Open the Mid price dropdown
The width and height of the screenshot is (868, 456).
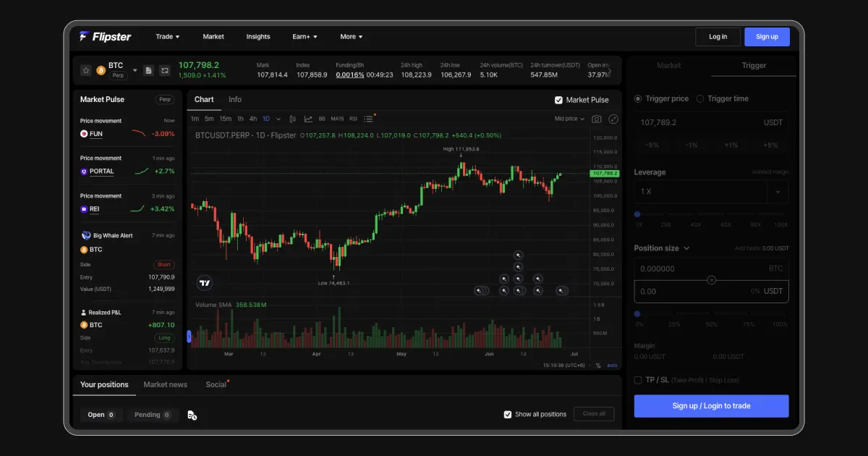(x=570, y=119)
